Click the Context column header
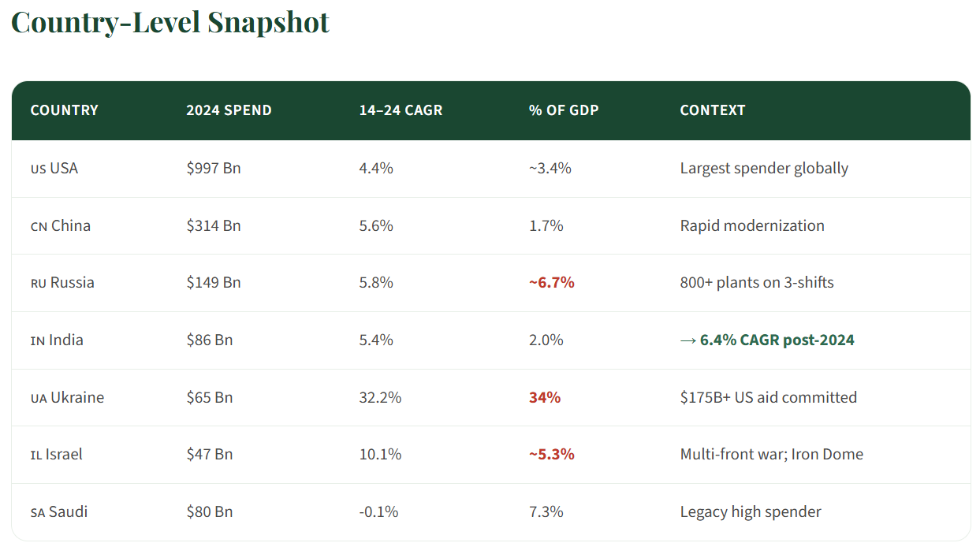The image size is (980, 554). 712,110
